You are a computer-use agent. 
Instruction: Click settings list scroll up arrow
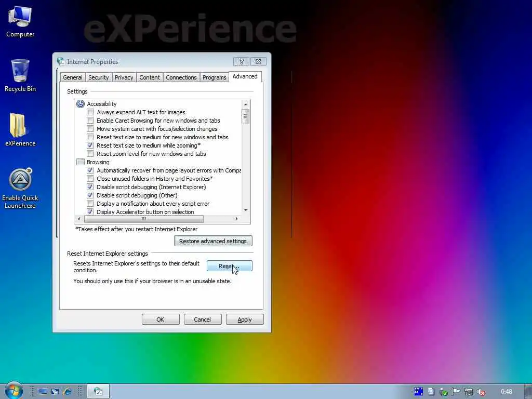[x=246, y=104]
